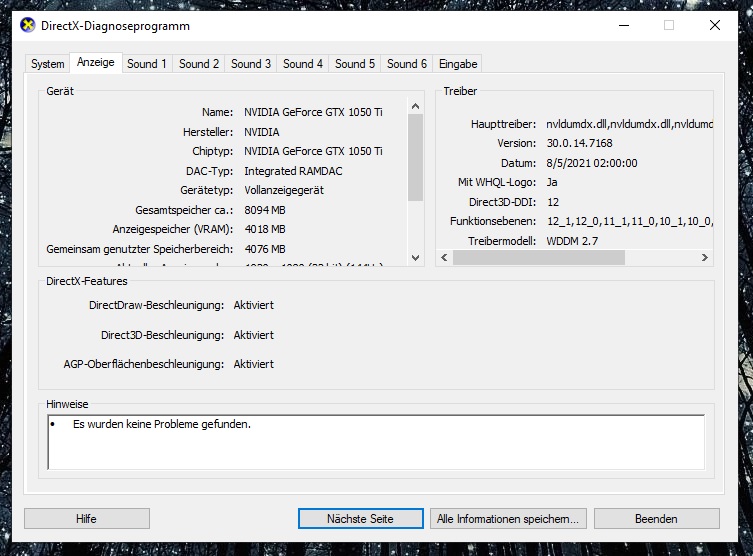Switch to the Sound 3 tab
Screen dimensions: 753x556
[x=251, y=64]
